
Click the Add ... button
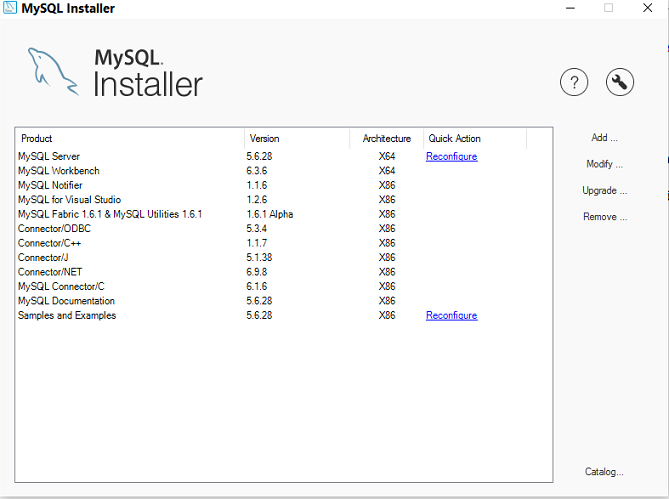click(x=604, y=138)
